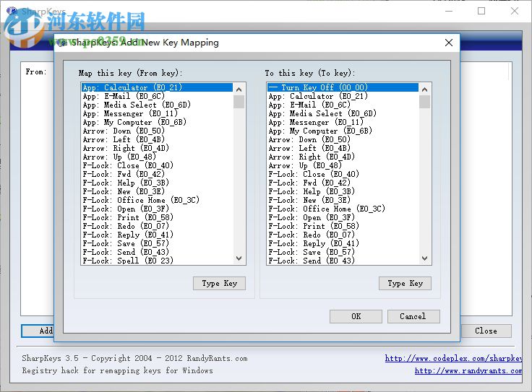Click the From key list scrollbar thumb
This screenshot has height=392, width=532.
point(239,102)
